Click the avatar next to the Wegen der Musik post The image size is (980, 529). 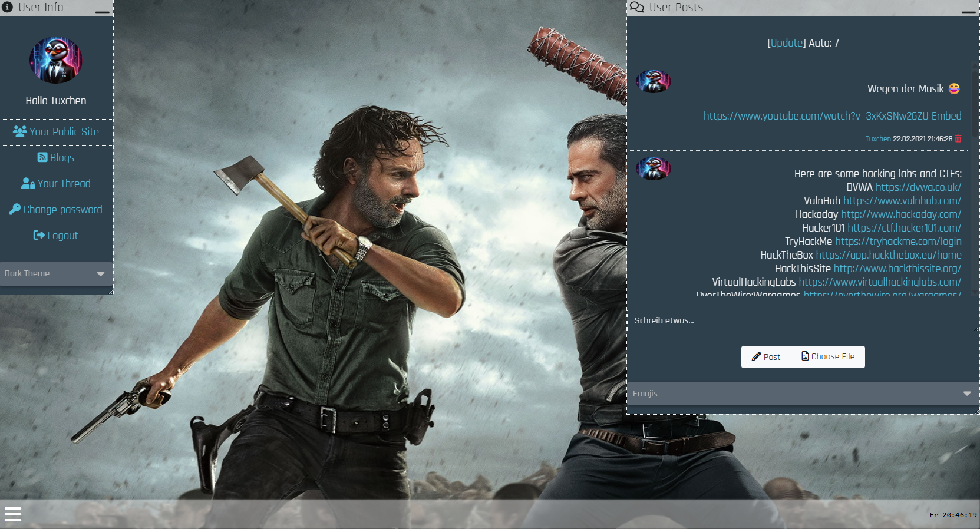coord(653,81)
